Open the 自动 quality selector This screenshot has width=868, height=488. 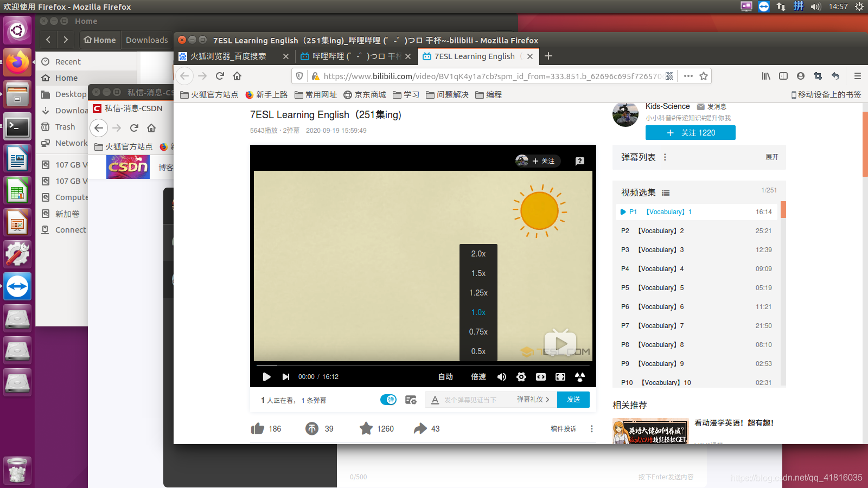[x=445, y=377]
